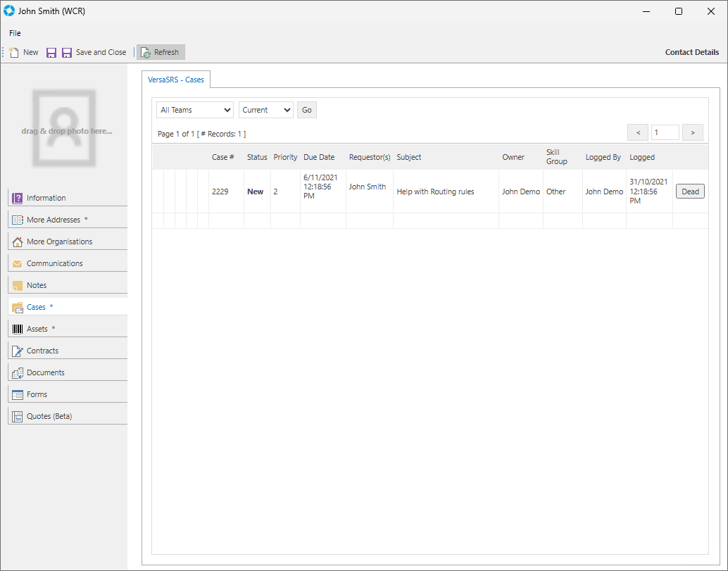
Task: Expand the Current status dropdown
Action: [265, 110]
